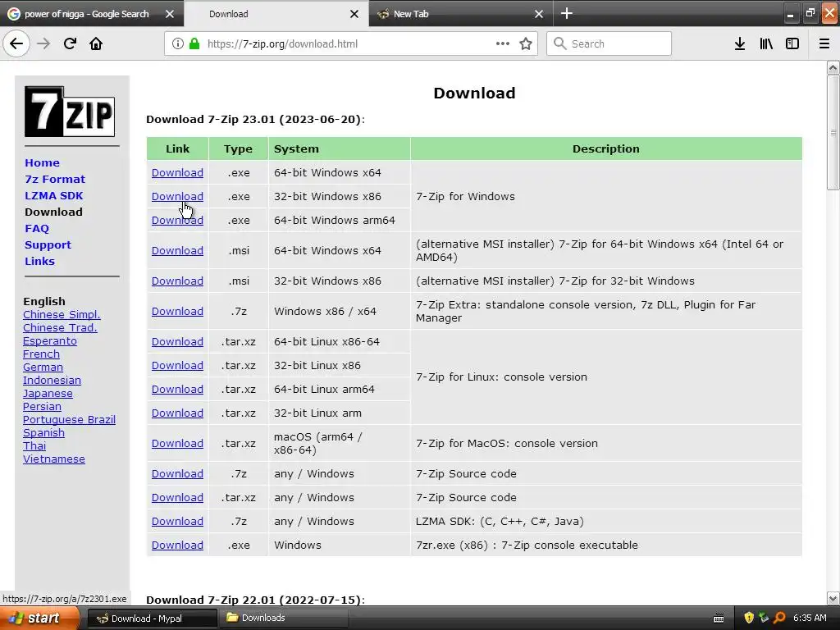Switch language to Spanish
840x630 pixels.
click(x=43, y=432)
